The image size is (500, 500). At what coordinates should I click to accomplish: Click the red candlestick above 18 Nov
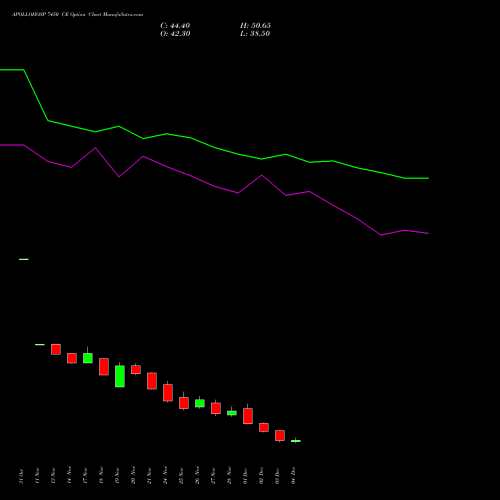point(104,367)
